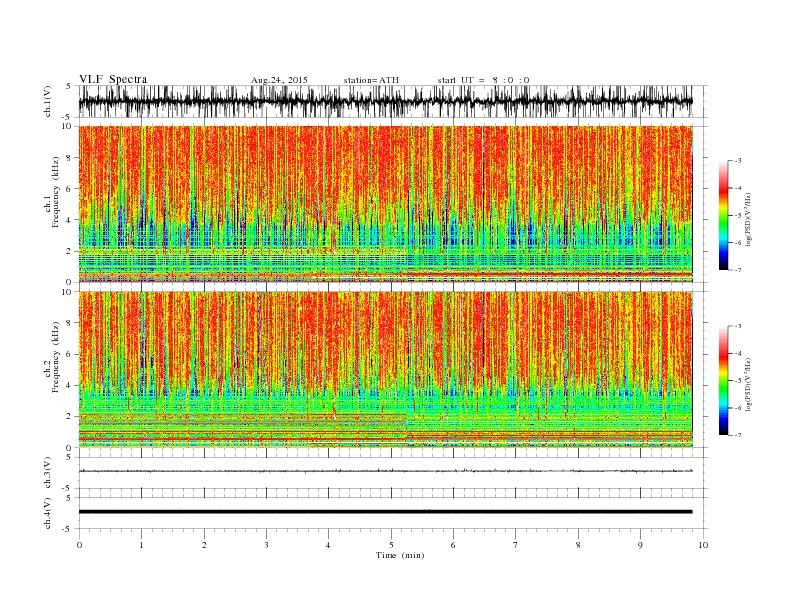Click the "-3" tick on ch.1 color bar
The width and height of the screenshot is (792, 612).
pos(738,161)
